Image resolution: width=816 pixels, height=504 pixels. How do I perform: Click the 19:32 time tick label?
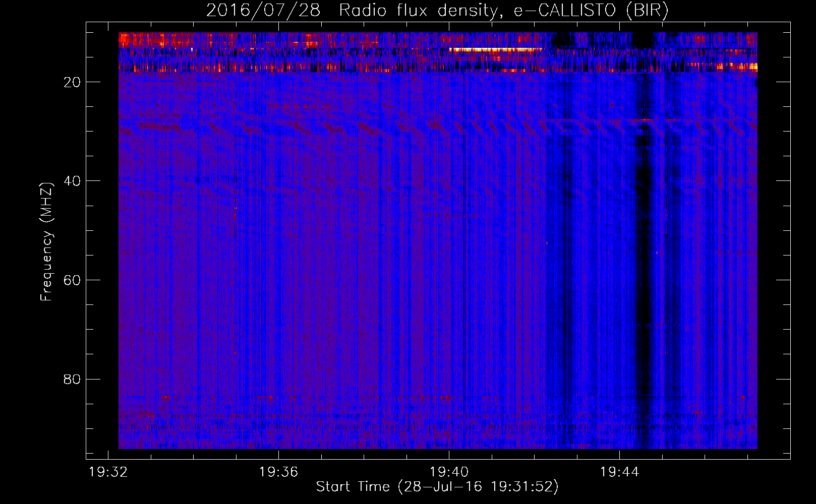coord(108,472)
